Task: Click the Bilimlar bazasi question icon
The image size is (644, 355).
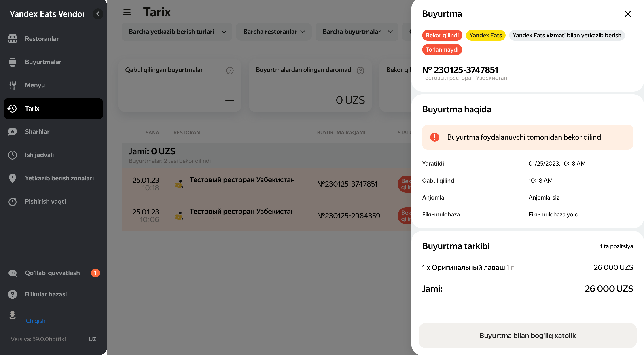Action: 12,294
